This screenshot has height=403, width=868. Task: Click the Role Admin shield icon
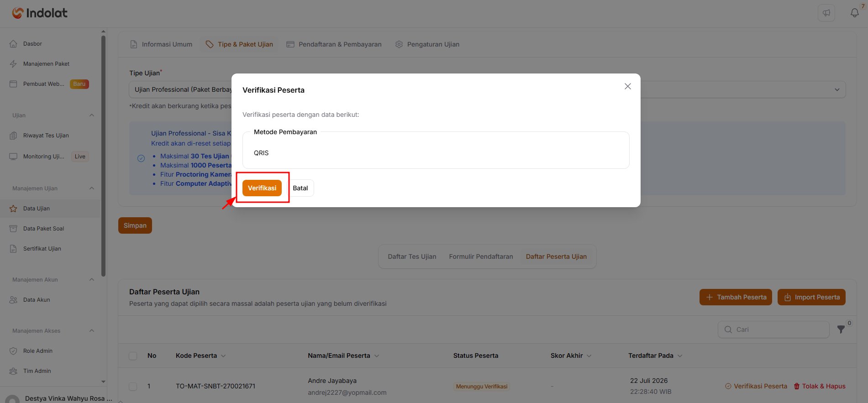pos(13,351)
